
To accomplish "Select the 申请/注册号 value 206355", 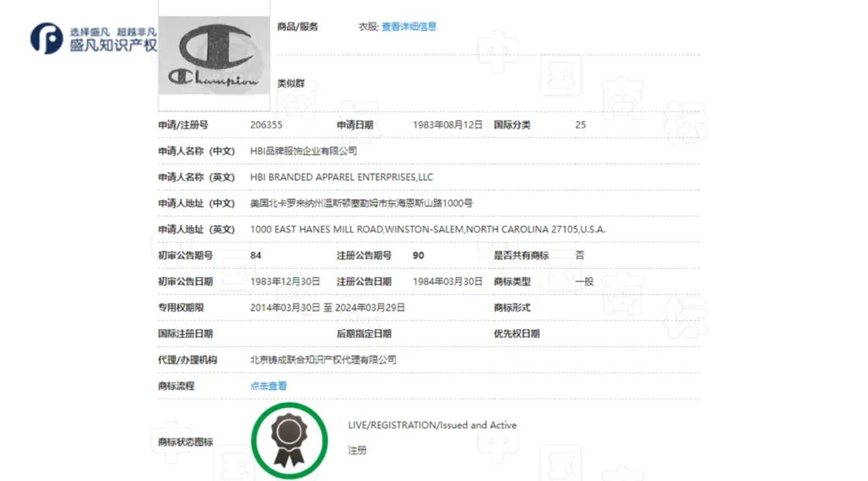I will [x=263, y=124].
